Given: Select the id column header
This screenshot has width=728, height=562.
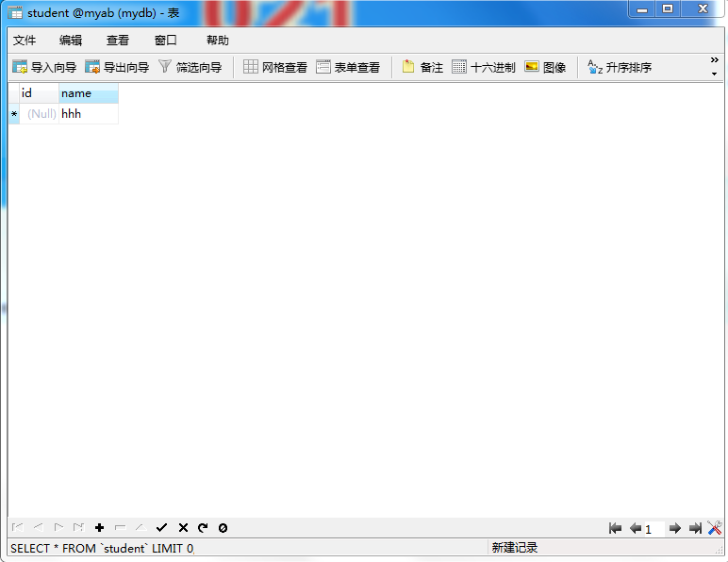Looking at the screenshot, I should tap(39, 93).
